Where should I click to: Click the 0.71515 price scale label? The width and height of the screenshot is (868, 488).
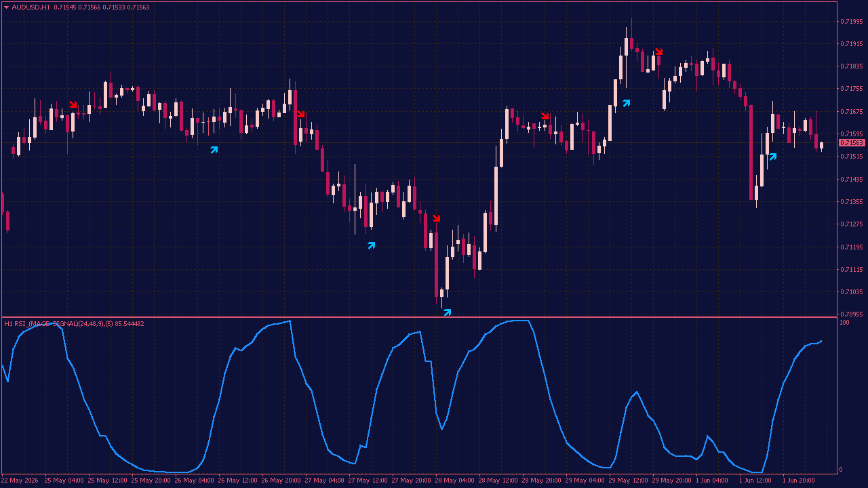point(852,157)
